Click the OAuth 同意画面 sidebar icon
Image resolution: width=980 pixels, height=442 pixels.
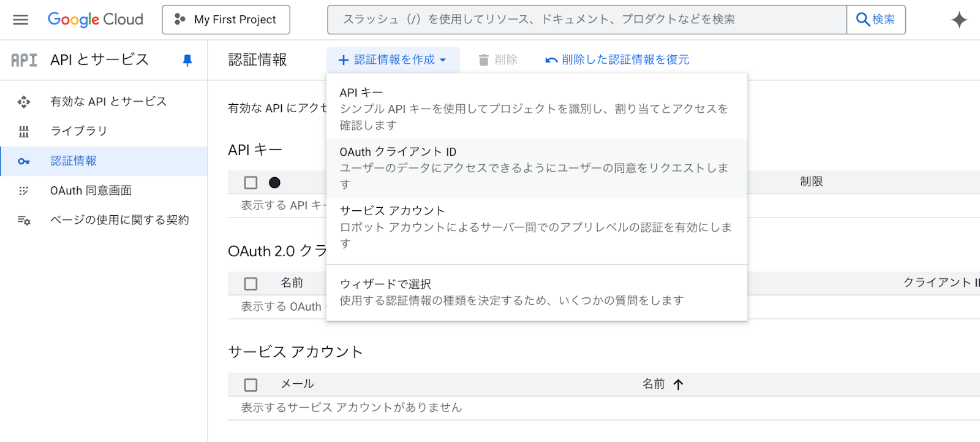click(24, 191)
